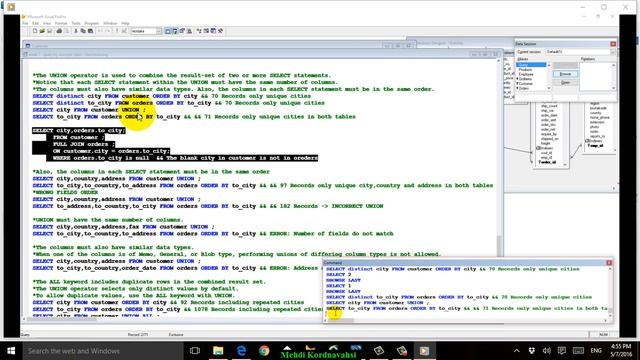Click the volume speaker tray icon
The width and height of the screenshot is (640, 360).
(547, 351)
